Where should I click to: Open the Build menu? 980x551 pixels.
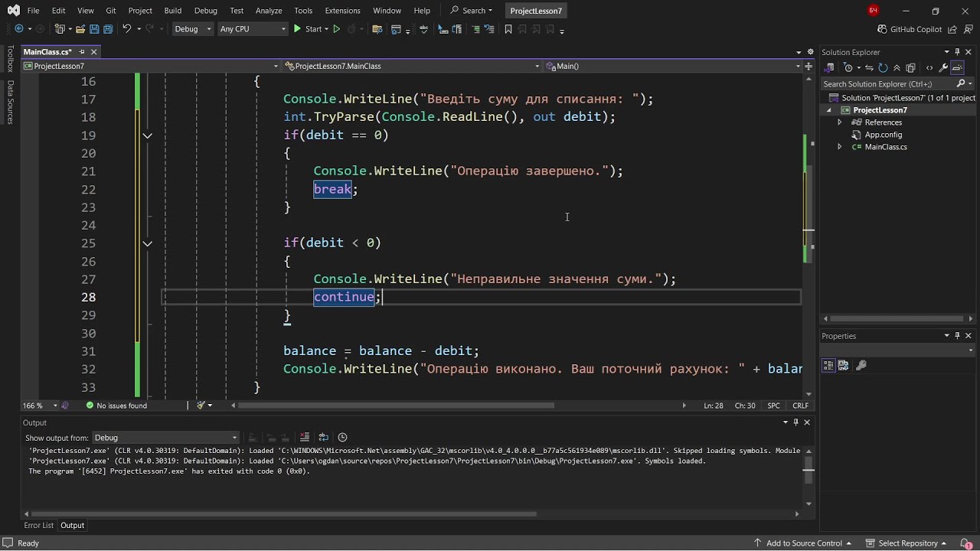(173, 11)
